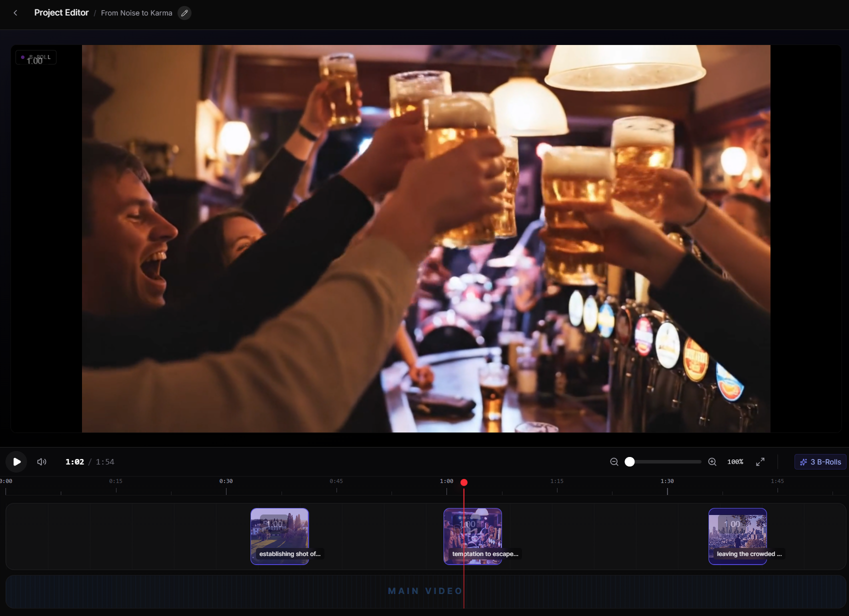Select Project Editor in the breadcrumb
849x616 pixels.
61,12
